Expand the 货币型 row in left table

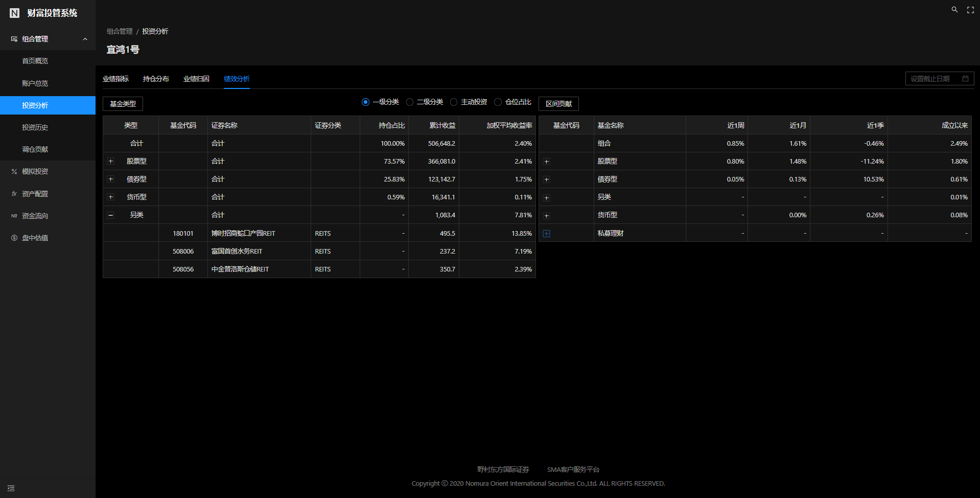[110, 197]
